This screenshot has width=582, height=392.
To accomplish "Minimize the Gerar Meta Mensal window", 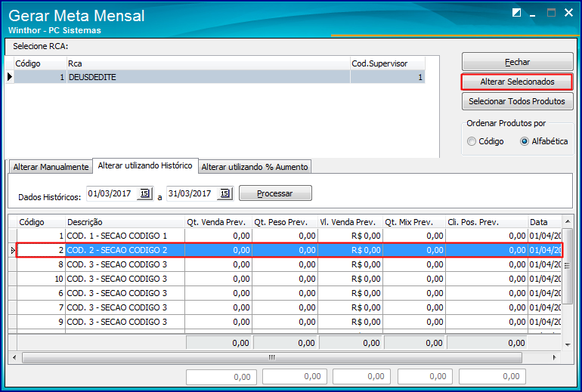I will pos(533,15).
